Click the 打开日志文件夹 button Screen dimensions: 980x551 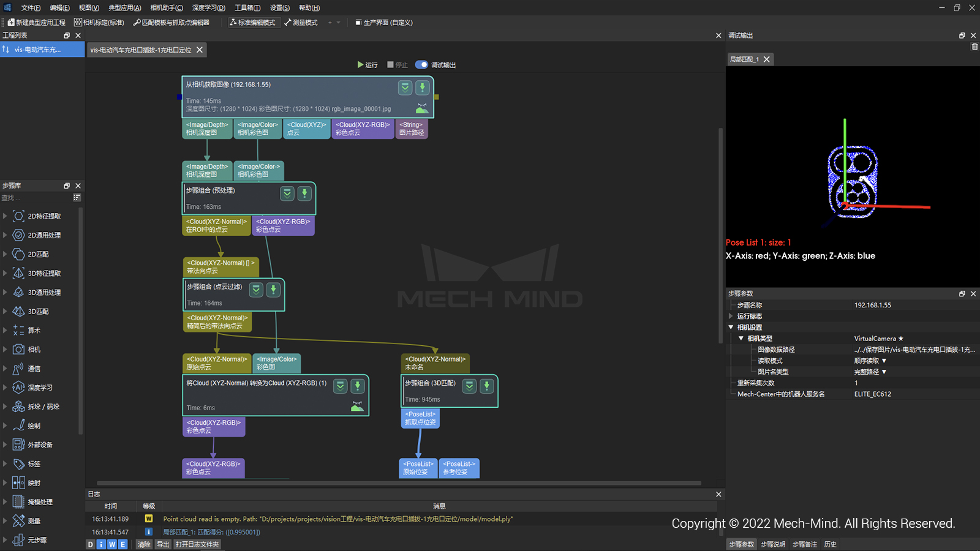click(197, 544)
